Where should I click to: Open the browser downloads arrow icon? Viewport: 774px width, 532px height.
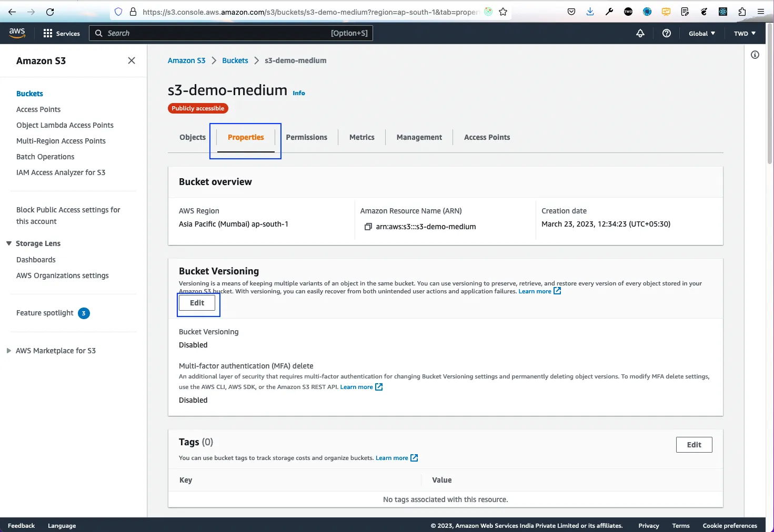(590, 12)
